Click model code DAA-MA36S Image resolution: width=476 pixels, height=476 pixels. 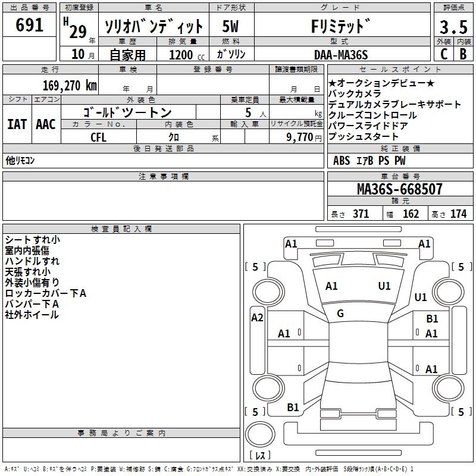(x=341, y=55)
